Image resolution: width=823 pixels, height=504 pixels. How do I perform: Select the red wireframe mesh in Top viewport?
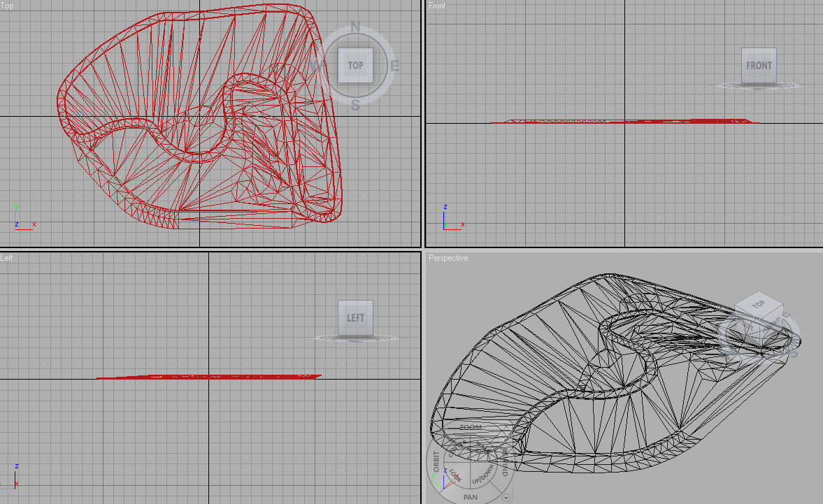click(200, 117)
